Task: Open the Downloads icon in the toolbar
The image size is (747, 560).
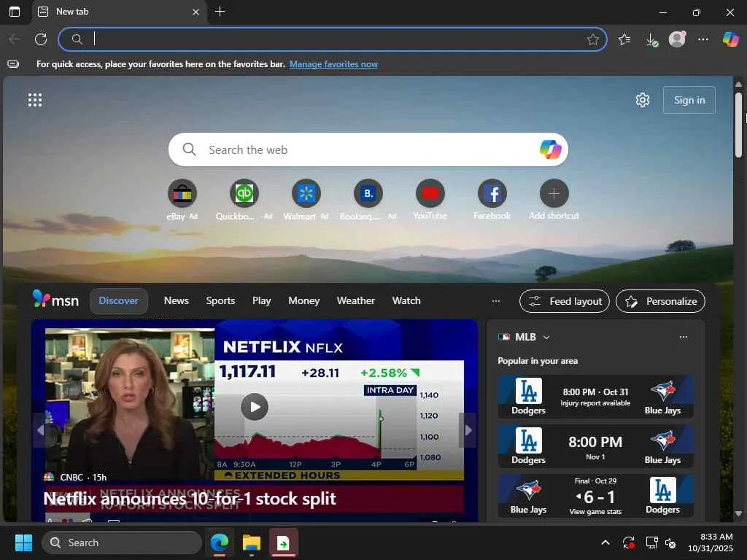Action: point(651,39)
